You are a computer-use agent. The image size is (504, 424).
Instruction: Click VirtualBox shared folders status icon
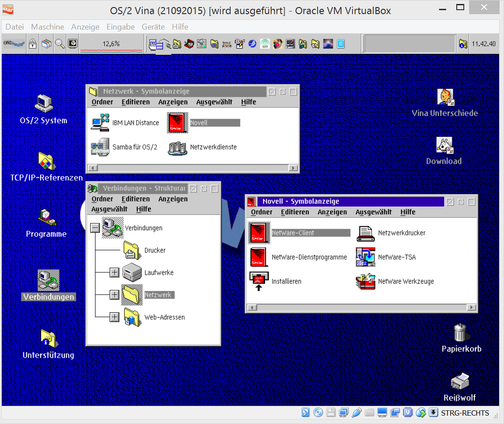point(369,413)
